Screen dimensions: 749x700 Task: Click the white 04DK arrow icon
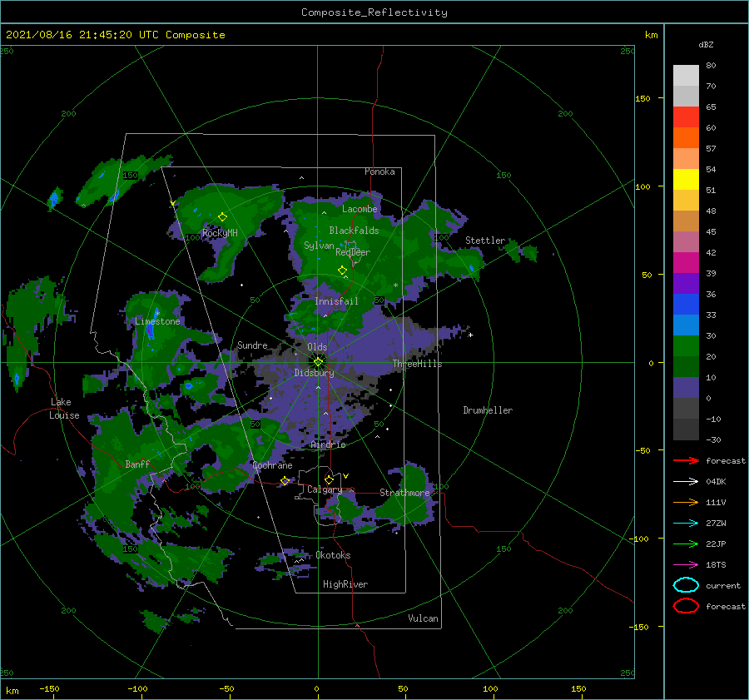tap(686, 482)
